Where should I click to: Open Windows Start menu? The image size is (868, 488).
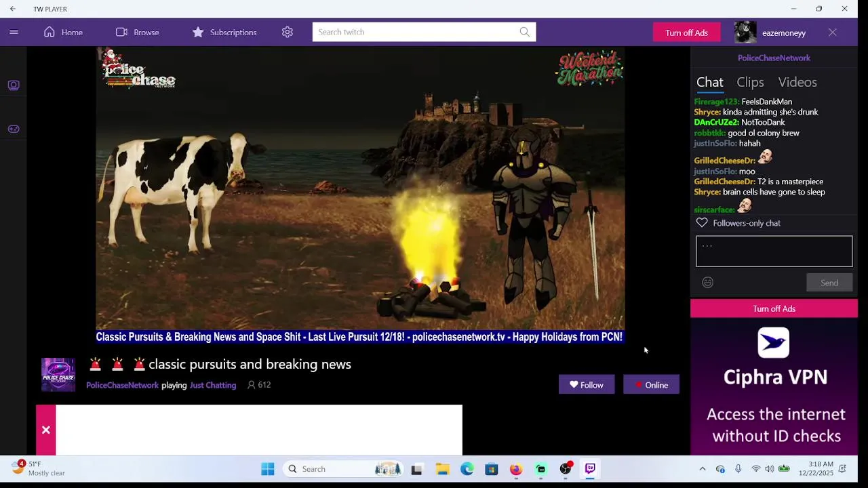coord(268,469)
